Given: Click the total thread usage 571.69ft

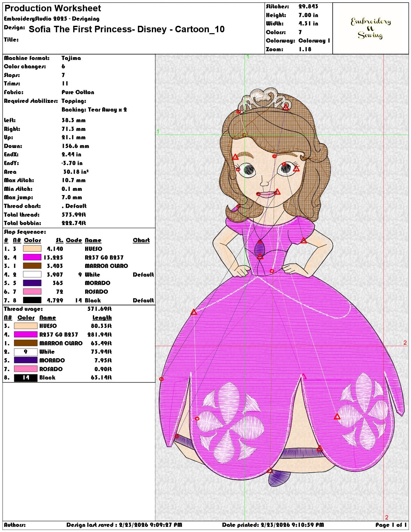Looking at the screenshot, I should 100,309.
